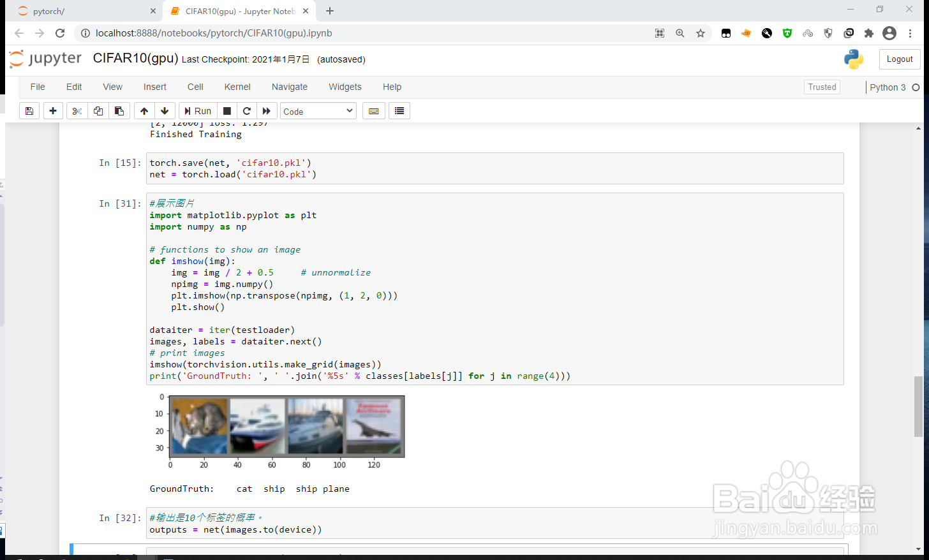Run the current cell

pos(198,111)
